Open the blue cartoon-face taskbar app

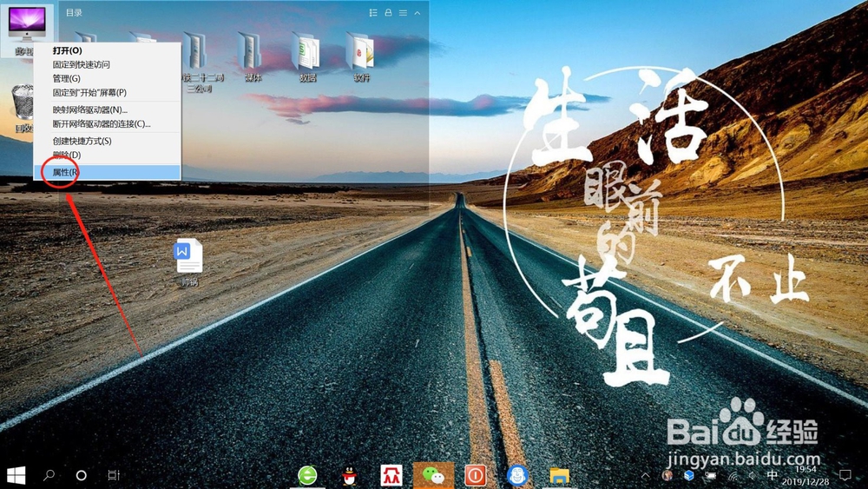click(517, 475)
